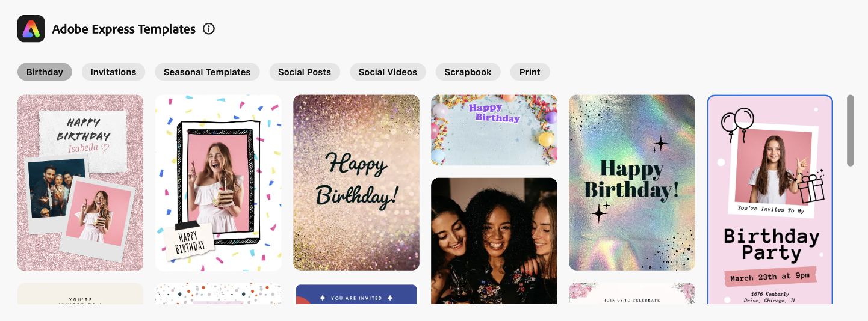Open the beige You're Invited template

[81, 293]
